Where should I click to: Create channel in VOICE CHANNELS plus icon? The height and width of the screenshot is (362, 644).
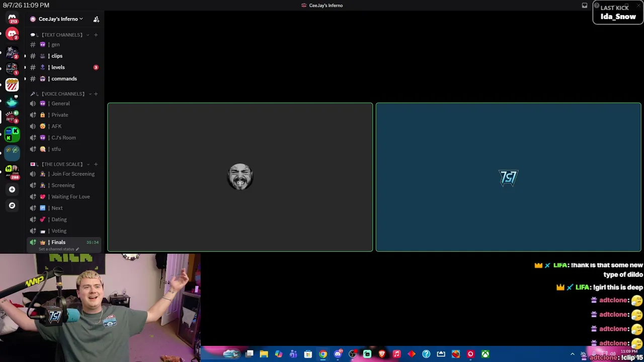[96, 94]
